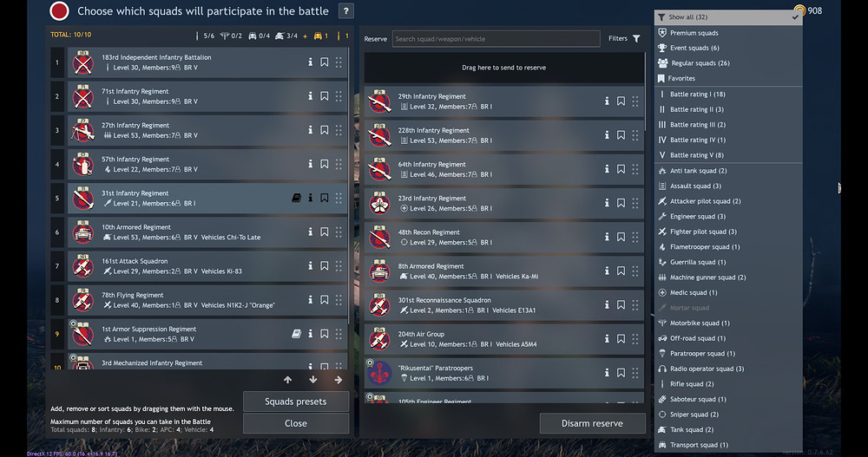Select the 183rd Independent Infantry Battalion emblem
The height and width of the screenshot is (457, 868).
click(83, 62)
